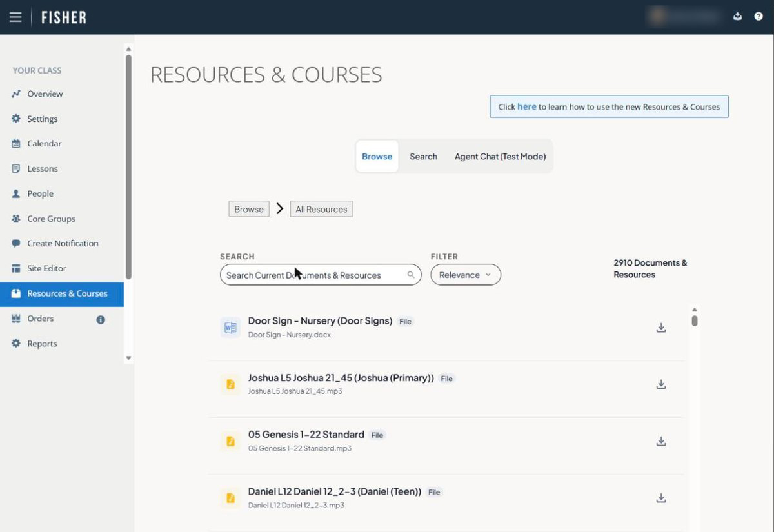Viewport: 774px width, 532px height.
Task: Switch to the Search tab
Action: (x=424, y=157)
